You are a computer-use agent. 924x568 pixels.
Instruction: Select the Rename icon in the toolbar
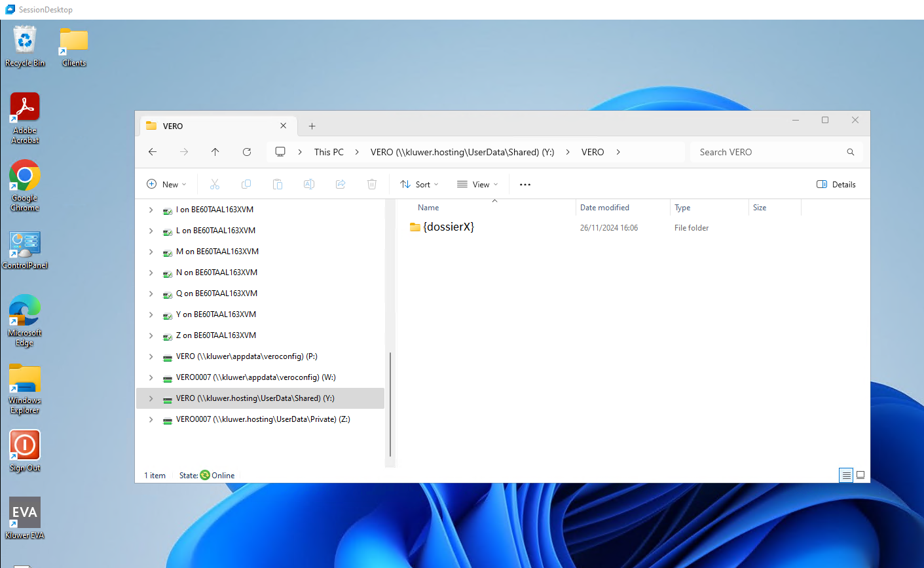coord(309,184)
